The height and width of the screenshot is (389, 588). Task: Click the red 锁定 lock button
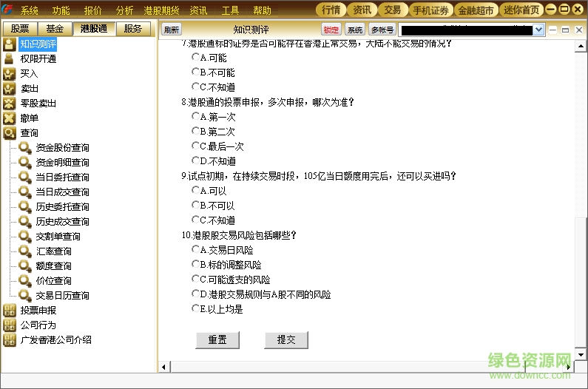pos(331,30)
